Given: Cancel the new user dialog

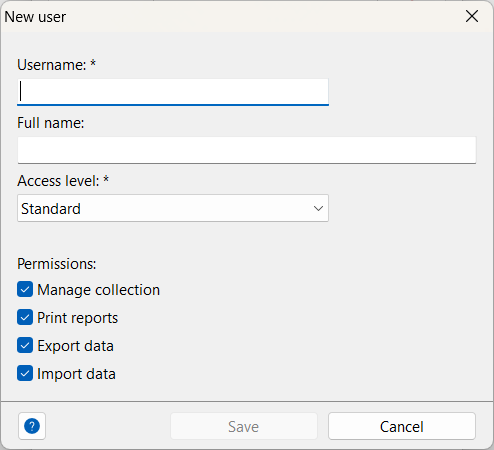Looking at the screenshot, I should [x=402, y=426].
